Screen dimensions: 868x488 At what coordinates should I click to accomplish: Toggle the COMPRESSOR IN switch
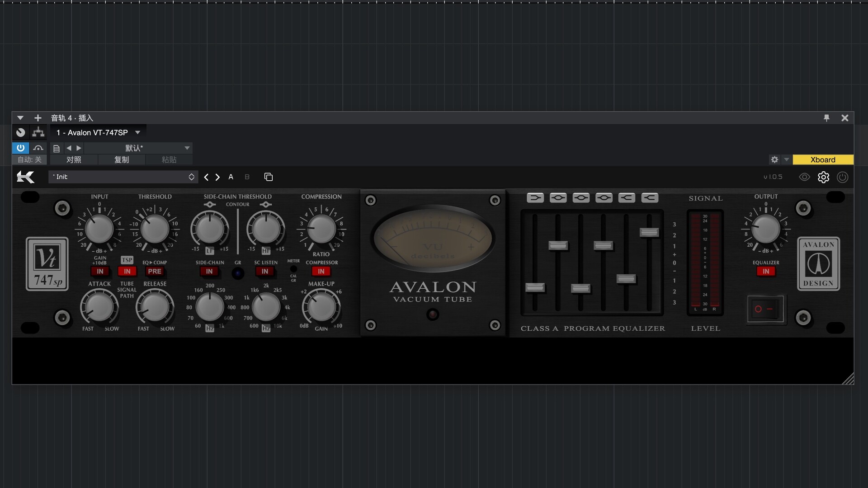click(321, 271)
